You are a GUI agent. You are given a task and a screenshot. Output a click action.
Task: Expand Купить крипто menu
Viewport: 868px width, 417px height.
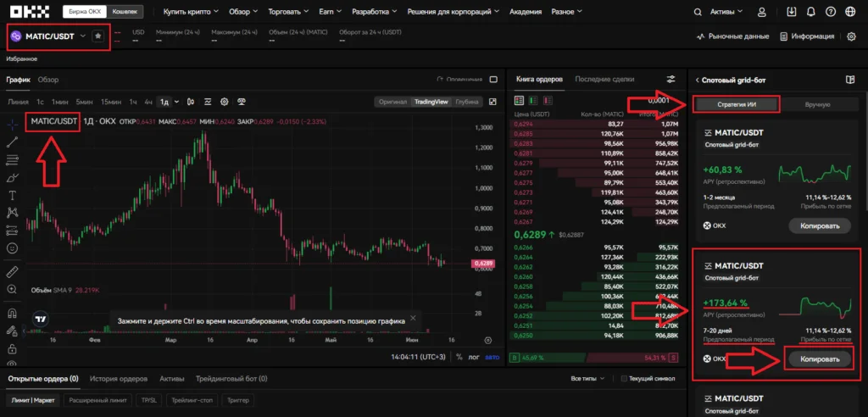191,11
